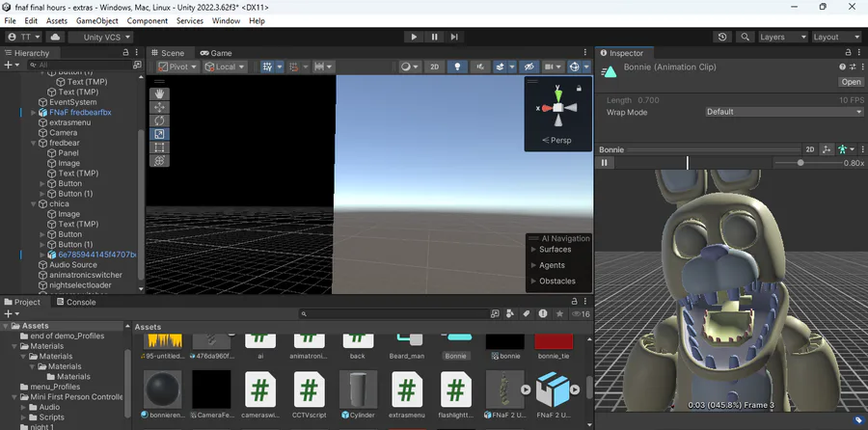The height and width of the screenshot is (430, 868).
Task: Adjust the preview speed slider handle
Action: 800,163
